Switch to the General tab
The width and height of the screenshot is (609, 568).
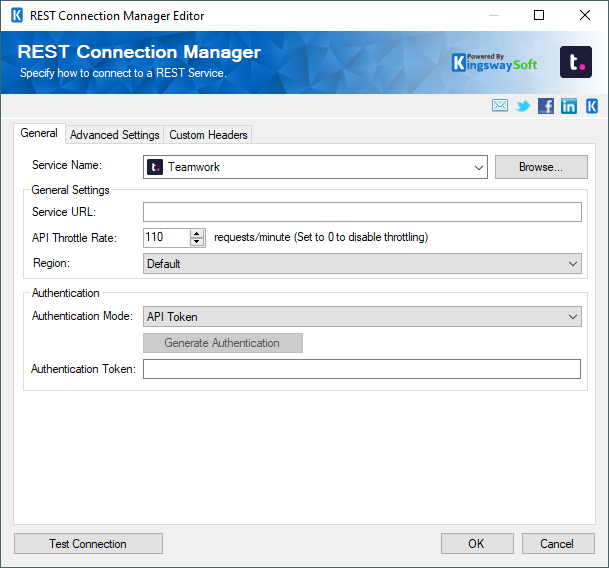click(39, 133)
